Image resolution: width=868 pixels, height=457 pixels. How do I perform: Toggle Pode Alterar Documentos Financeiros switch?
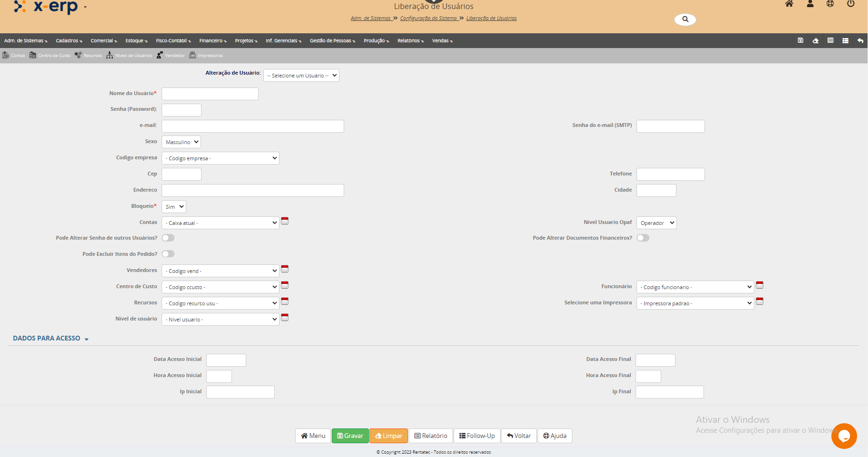643,238
